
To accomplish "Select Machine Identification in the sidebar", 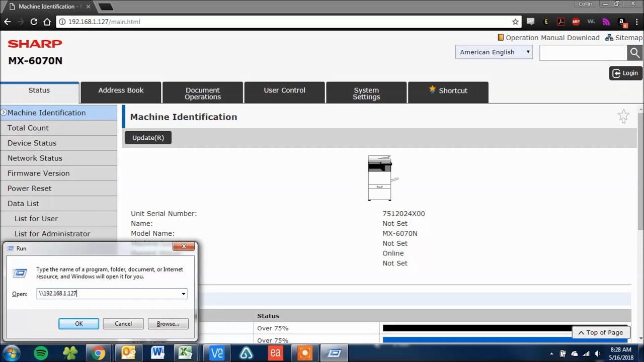I will [58, 113].
